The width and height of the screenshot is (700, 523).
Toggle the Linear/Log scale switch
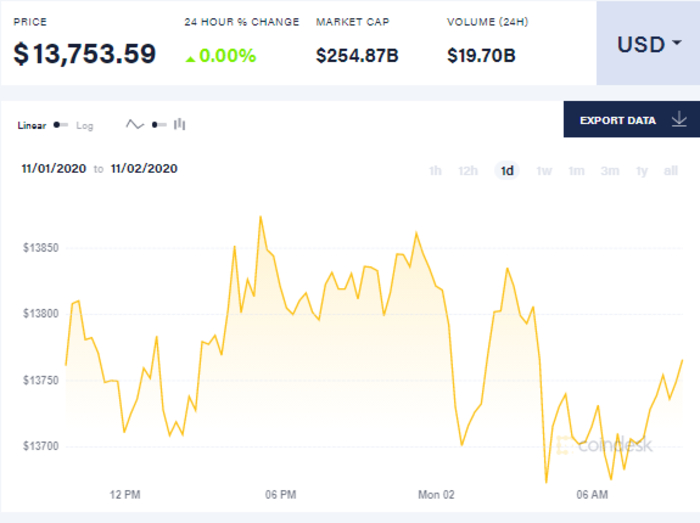[x=61, y=125]
